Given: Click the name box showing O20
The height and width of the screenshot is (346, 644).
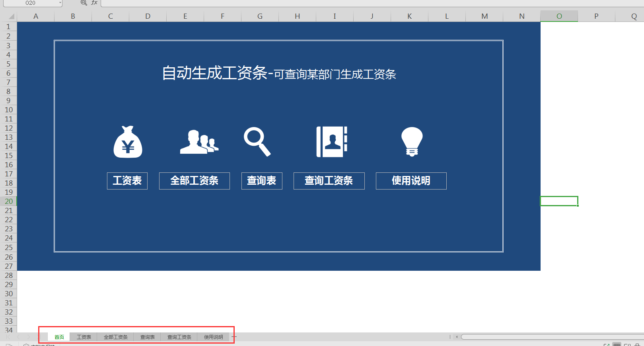Looking at the screenshot, I should [x=30, y=3].
